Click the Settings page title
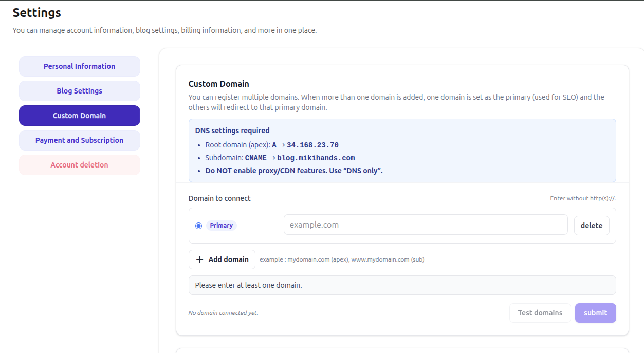This screenshot has width=644, height=353. tap(36, 12)
